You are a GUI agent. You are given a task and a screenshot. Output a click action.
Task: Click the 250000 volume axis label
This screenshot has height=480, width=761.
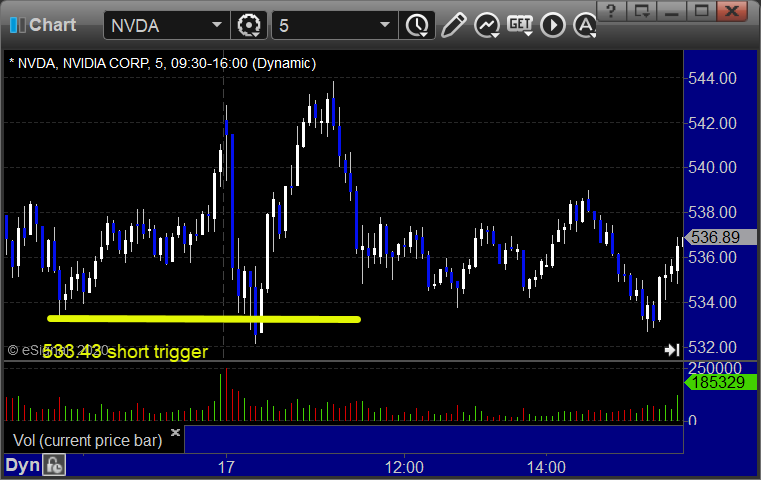[714, 367]
